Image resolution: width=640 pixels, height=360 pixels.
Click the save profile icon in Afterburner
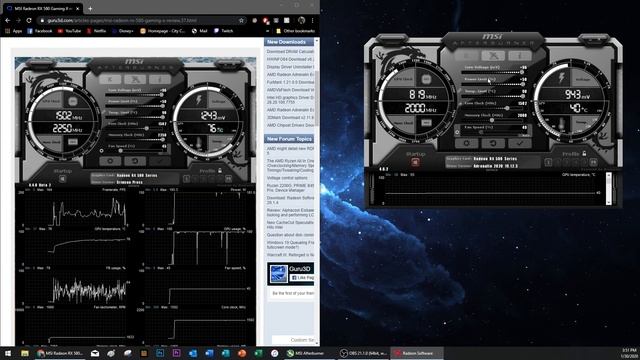point(593,162)
